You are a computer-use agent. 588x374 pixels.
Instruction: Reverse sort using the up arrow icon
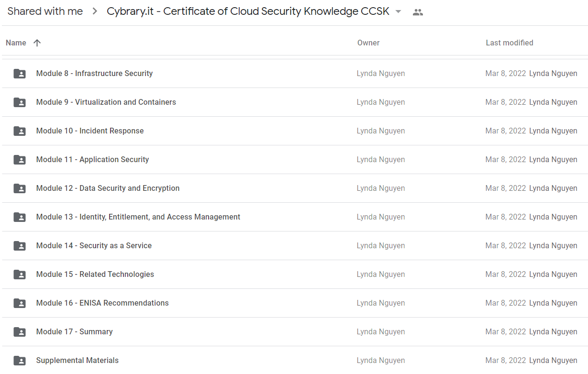pos(37,43)
